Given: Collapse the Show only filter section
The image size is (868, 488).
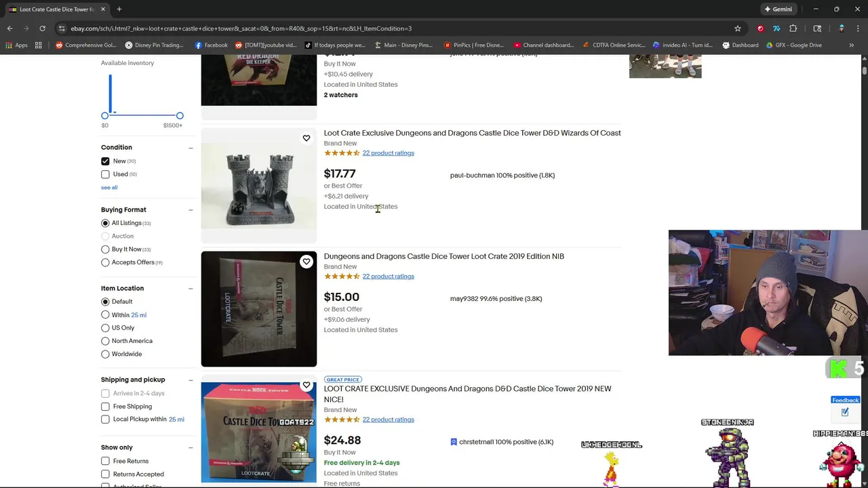Looking at the screenshot, I should 191,447.
